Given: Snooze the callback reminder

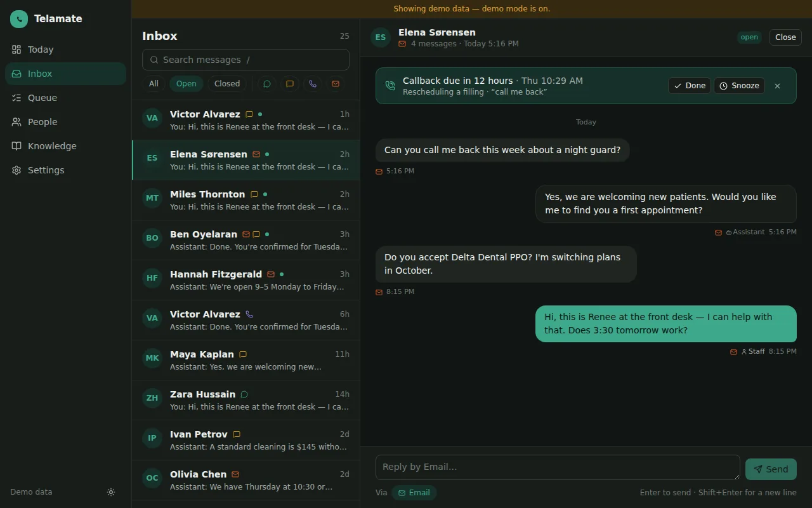Looking at the screenshot, I should [739, 86].
